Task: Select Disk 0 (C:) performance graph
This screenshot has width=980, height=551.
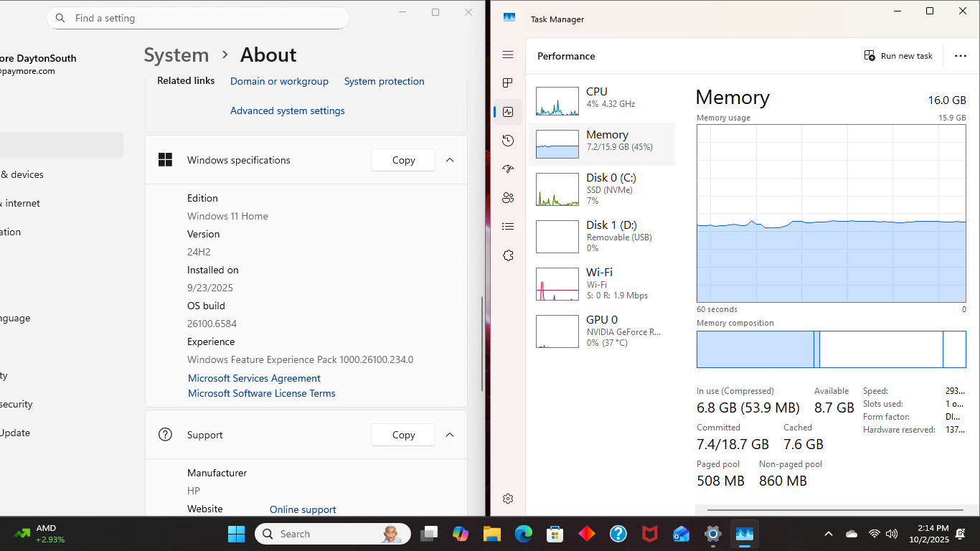Action: pyautogui.click(x=601, y=189)
